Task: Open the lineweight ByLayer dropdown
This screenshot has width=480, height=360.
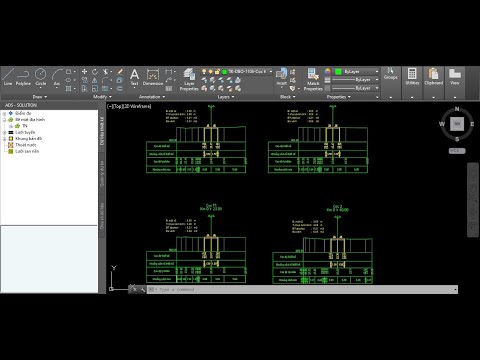Action: (x=377, y=80)
